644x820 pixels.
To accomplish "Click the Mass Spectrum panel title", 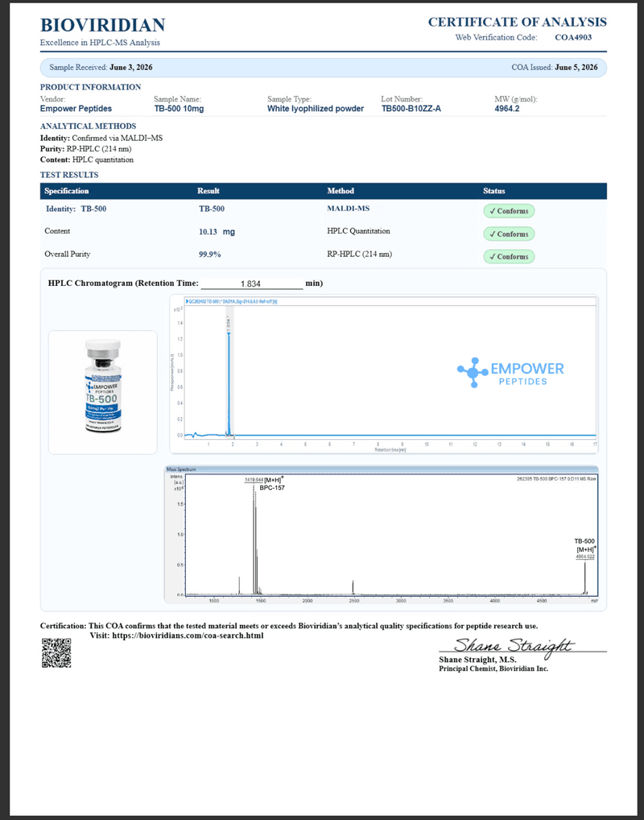I will pyautogui.click(x=180, y=470).
